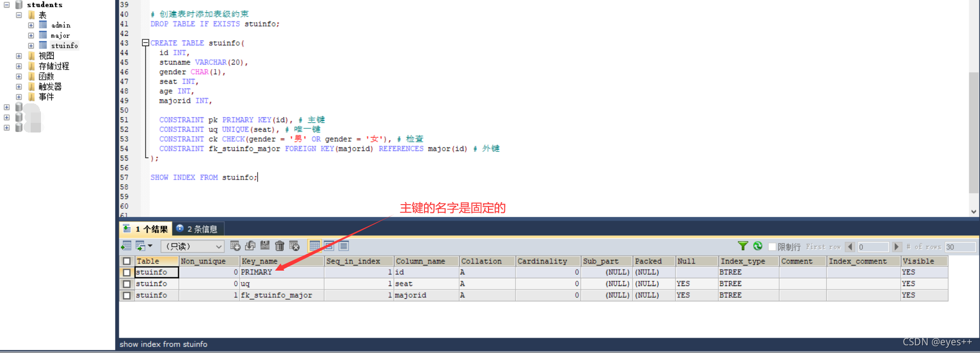
Task: Open the copy result arrow menu
Action: [x=150, y=246]
